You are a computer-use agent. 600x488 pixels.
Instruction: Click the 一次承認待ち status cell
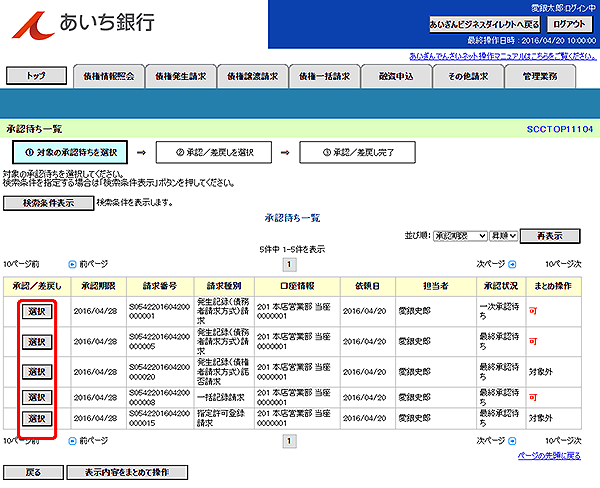(499, 311)
